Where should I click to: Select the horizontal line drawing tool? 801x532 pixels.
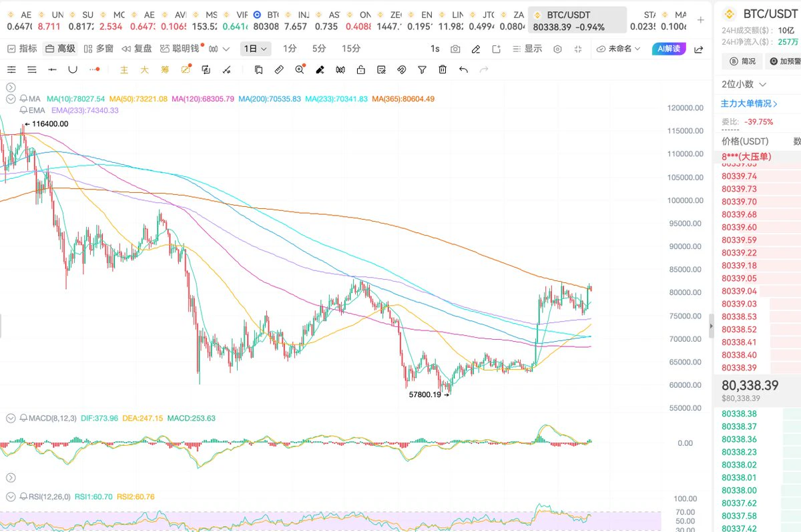coord(52,69)
